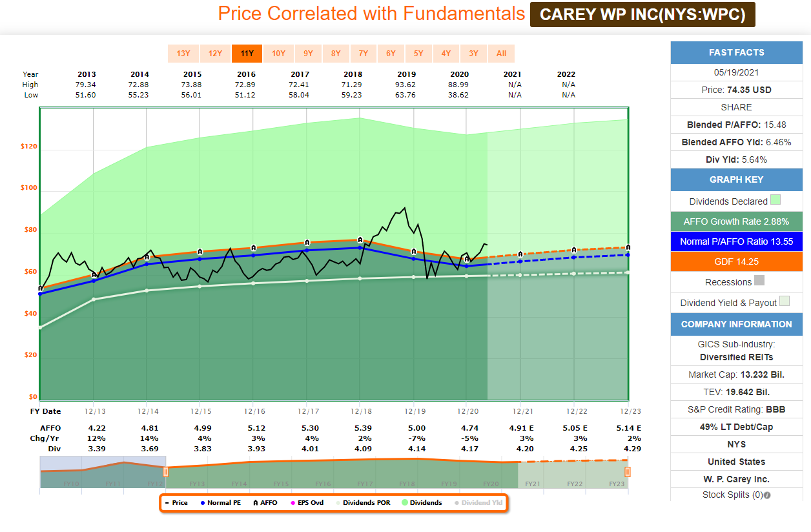This screenshot has width=811, height=532.
Task: Click the 12/19 AFFO marker on chart
Action: tap(414, 251)
